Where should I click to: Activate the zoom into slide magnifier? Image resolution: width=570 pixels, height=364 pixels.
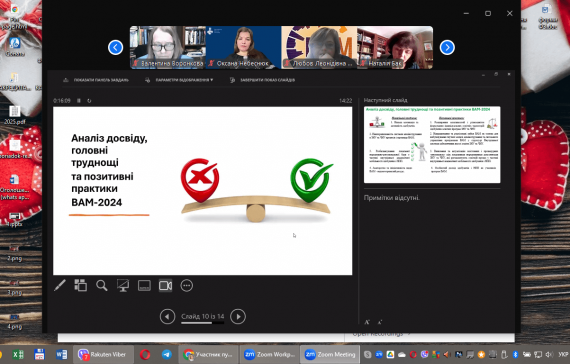coord(102,285)
